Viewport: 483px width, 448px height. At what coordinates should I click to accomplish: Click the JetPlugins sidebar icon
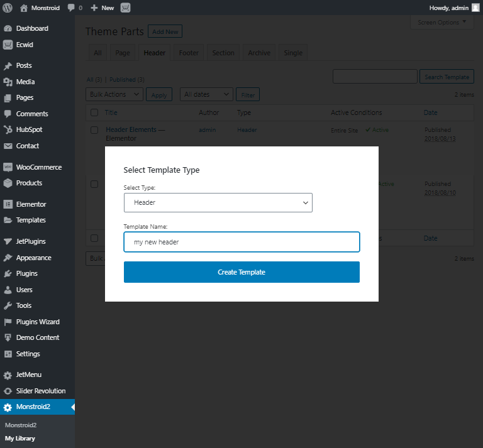point(8,242)
